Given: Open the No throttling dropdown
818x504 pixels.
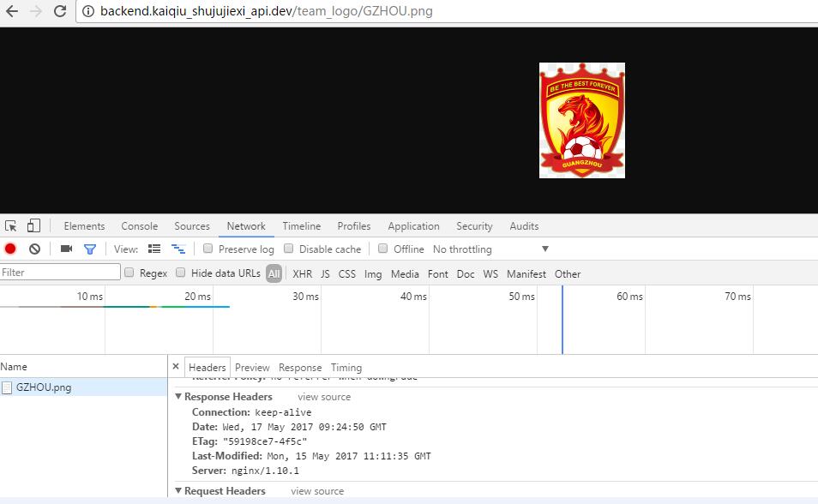Looking at the screenshot, I should click(x=490, y=249).
